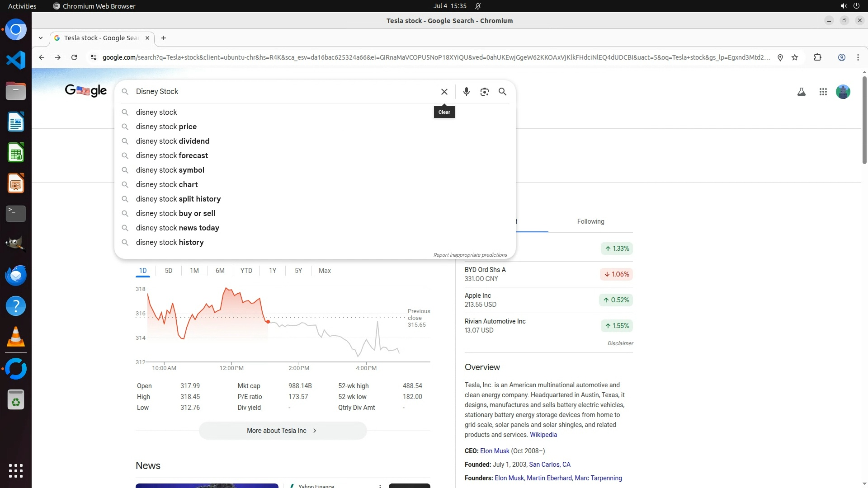Select 'disney stock split history' suggestion
Screen dimensions: 868x488
[178, 199]
